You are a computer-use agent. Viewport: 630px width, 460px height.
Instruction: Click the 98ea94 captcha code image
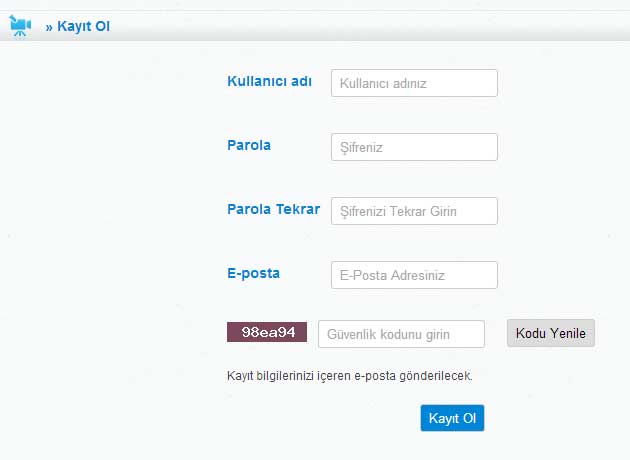click(267, 332)
